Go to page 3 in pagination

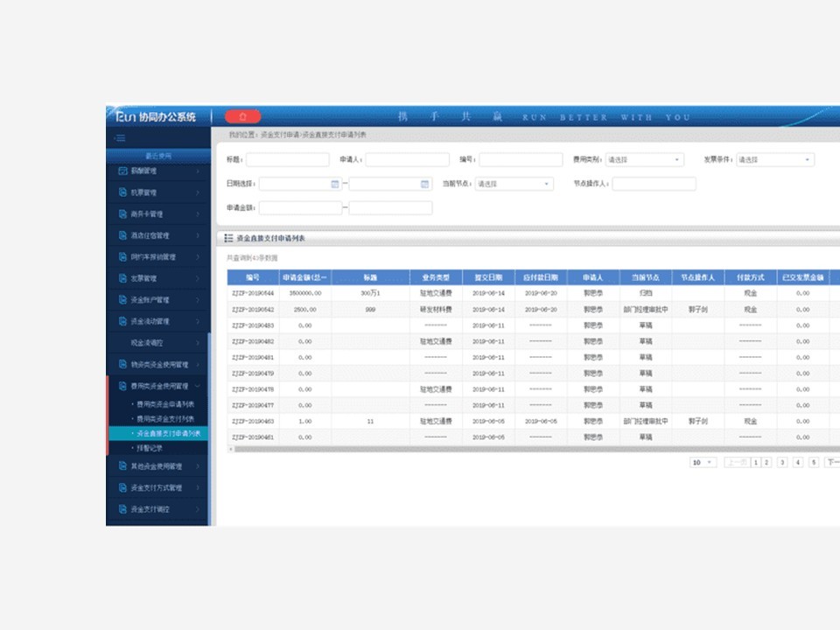782,462
